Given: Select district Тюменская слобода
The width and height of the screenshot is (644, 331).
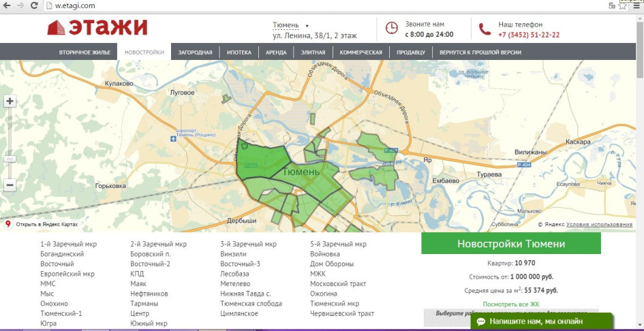Looking at the screenshot, I should (x=251, y=304).
